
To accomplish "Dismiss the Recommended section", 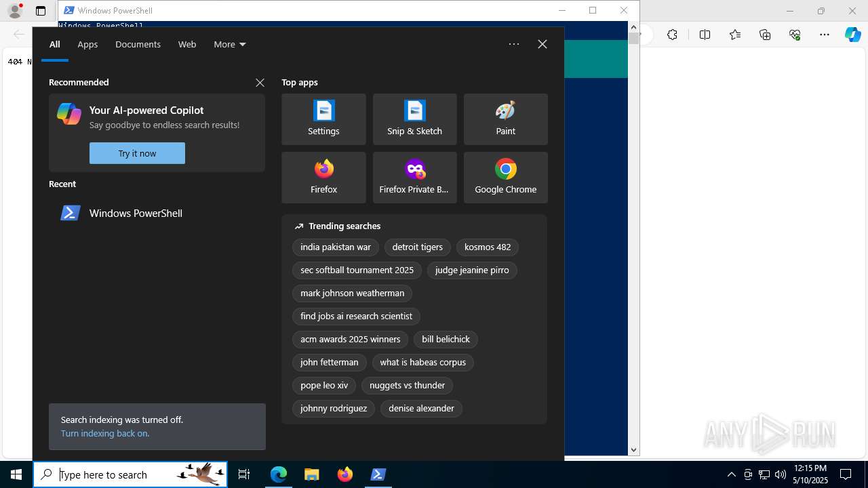I will coord(260,83).
